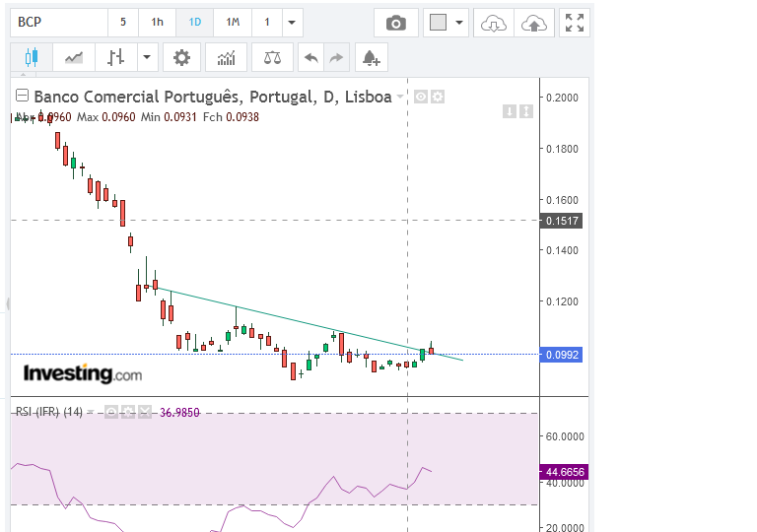
Task: Open indicators menu
Action: point(226,57)
